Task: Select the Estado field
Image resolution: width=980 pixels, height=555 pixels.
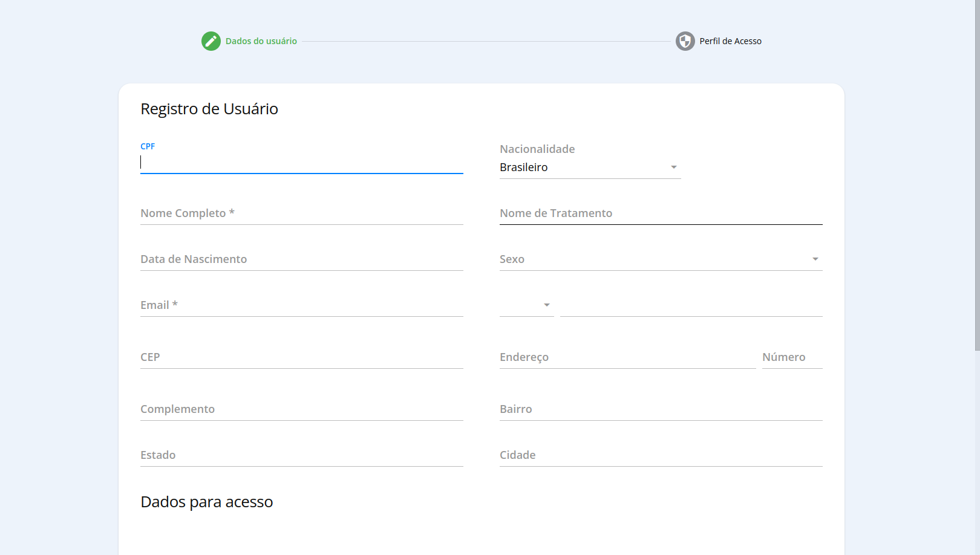Action: (x=301, y=455)
